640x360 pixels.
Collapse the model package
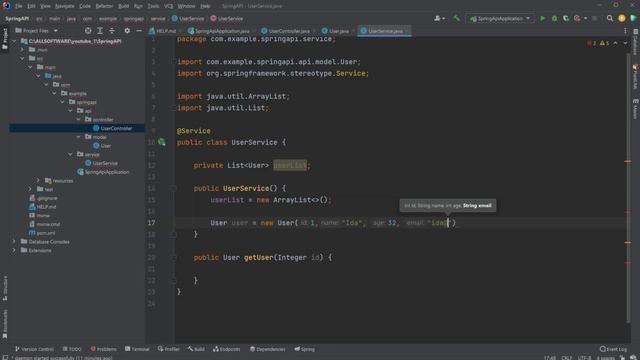pyautogui.click(x=78, y=137)
